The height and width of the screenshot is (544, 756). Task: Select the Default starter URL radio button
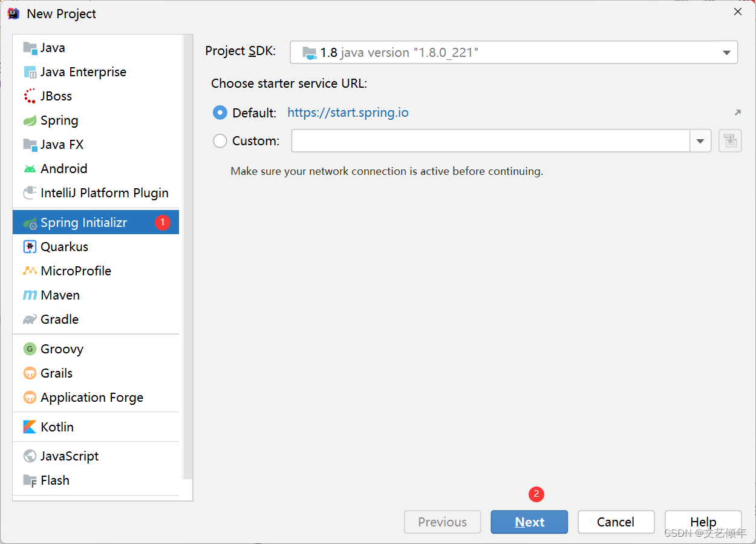[x=220, y=113]
